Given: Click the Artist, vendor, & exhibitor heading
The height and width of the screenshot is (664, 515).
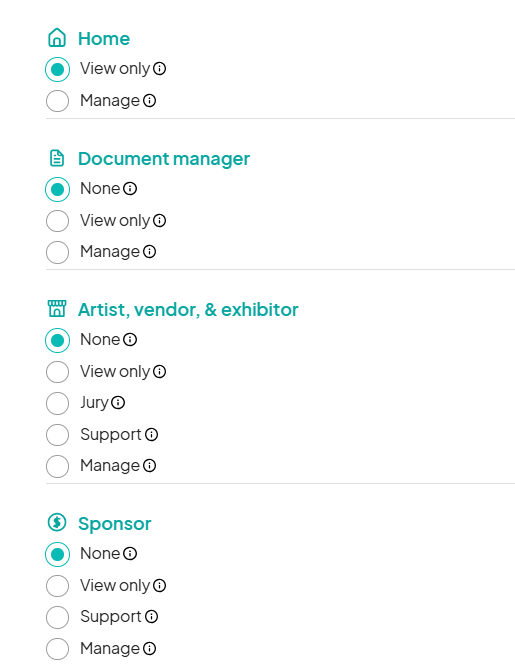Looking at the screenshot, I should [x=188, y=310].
